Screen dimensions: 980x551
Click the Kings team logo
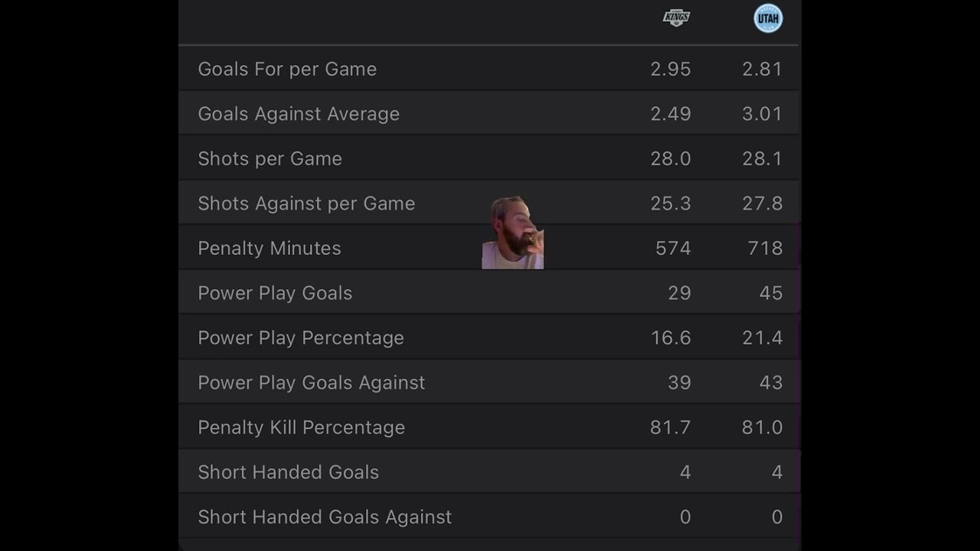click(x=676, y=18)
